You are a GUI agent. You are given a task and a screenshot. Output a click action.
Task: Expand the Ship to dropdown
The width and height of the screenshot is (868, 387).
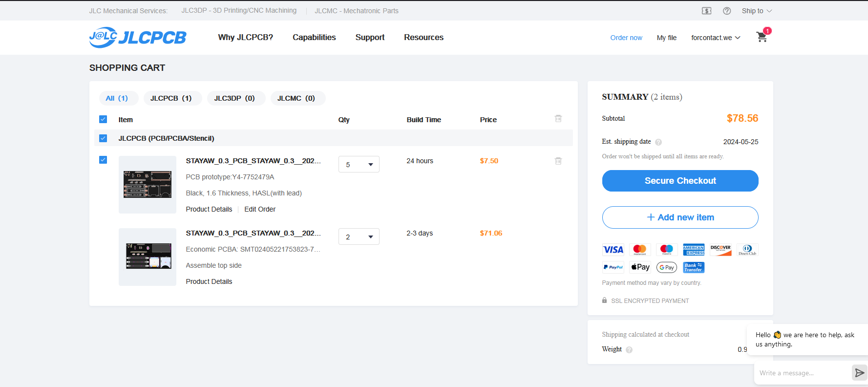coord(757,11)
